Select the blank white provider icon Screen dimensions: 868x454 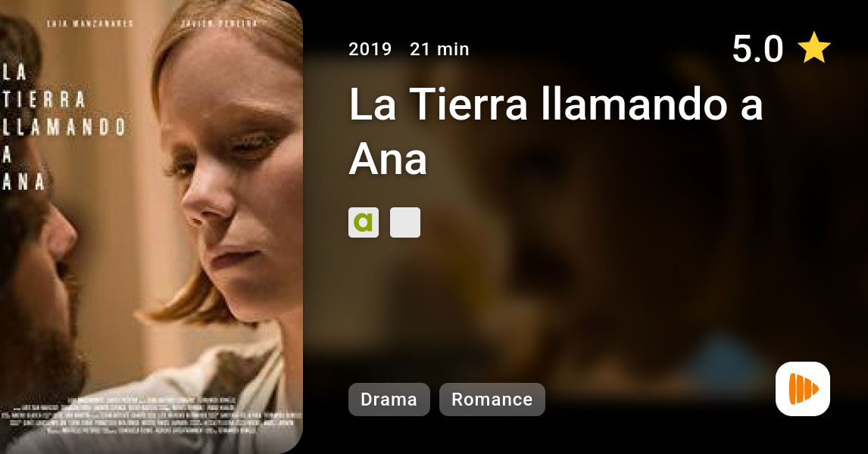pos(405,222)
